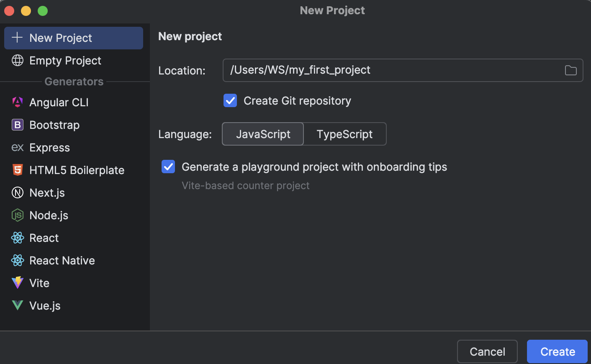Click the Bootstrap generator icon
Image resolution: width=591 pixels, height=364 pixels.
18,125
